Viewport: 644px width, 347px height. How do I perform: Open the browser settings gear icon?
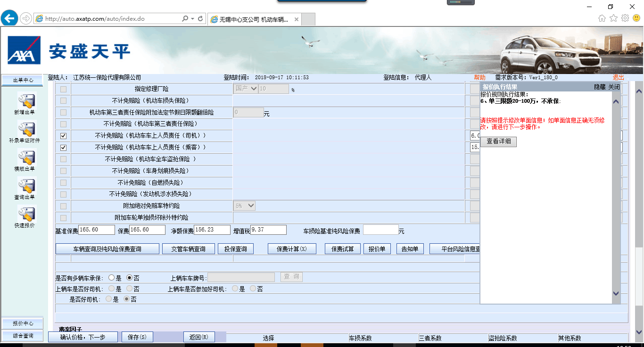pyautogui.click(x=625, y=18)
